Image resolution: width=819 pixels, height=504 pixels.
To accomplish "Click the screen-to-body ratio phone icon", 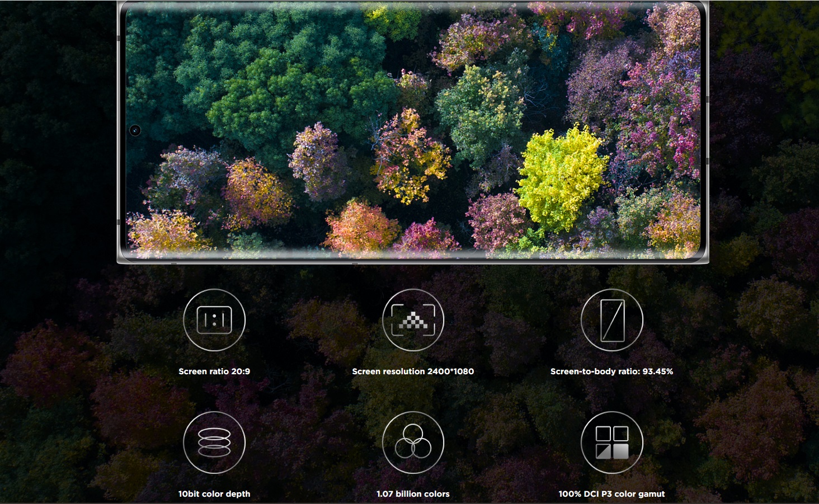I will click(x=612, y=320).
